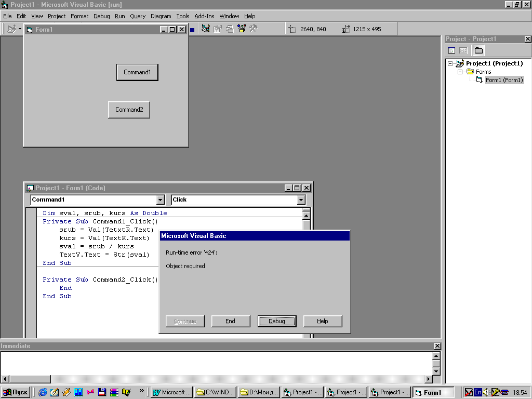The image size is (532, 399).
Task: Open the Object Browser toolbar icon
Action: coord(242,29)
